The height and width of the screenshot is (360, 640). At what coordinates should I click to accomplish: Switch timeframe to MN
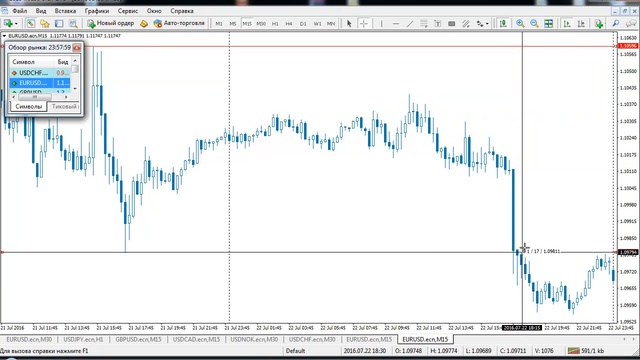(x=331, y=24)
